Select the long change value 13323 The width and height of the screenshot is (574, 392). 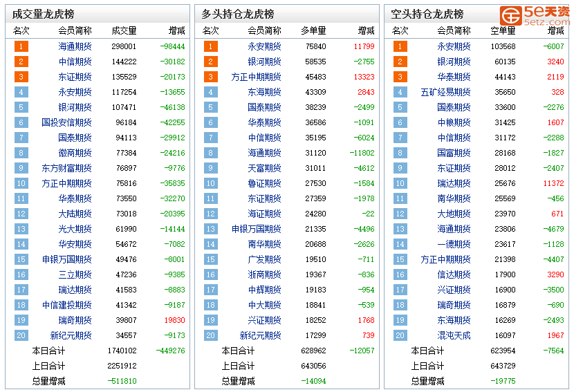[364, 77]
